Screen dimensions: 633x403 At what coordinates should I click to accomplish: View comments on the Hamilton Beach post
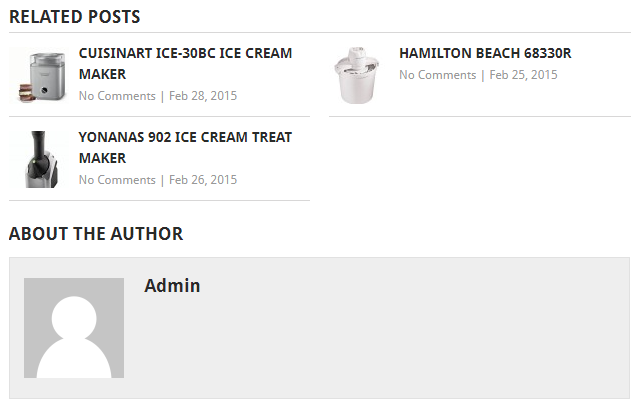coord(438,75)
